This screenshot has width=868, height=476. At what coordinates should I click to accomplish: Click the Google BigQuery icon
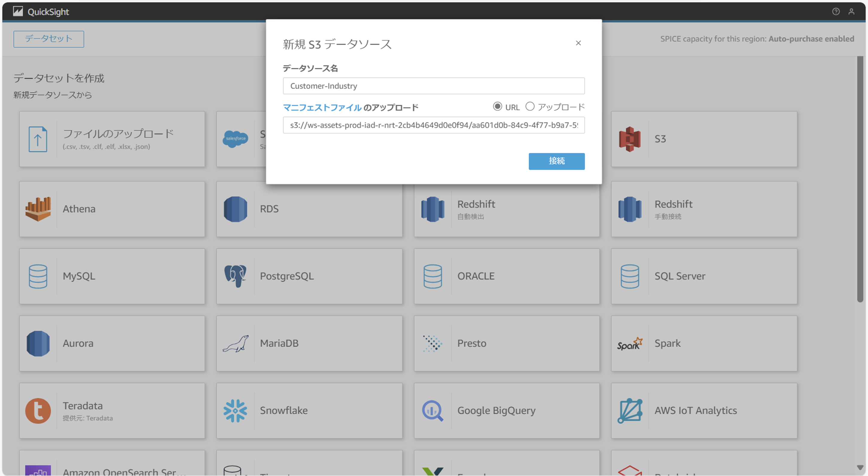(433, 411)
